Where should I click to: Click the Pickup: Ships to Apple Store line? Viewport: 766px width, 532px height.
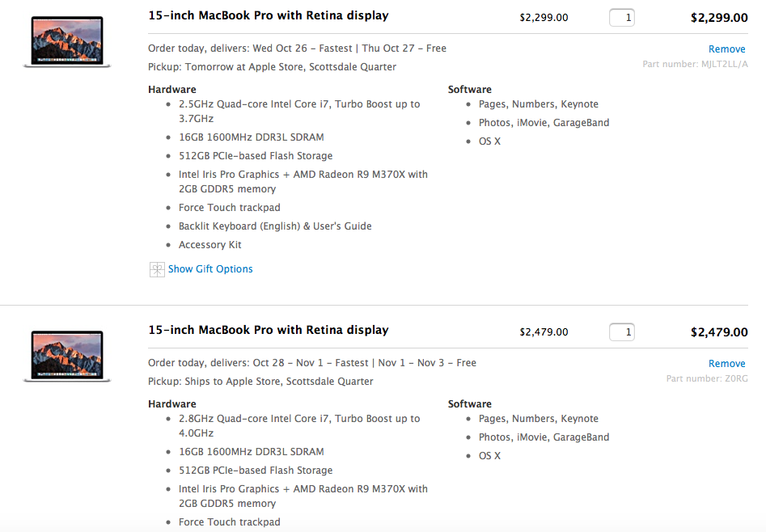coord(260,382)
